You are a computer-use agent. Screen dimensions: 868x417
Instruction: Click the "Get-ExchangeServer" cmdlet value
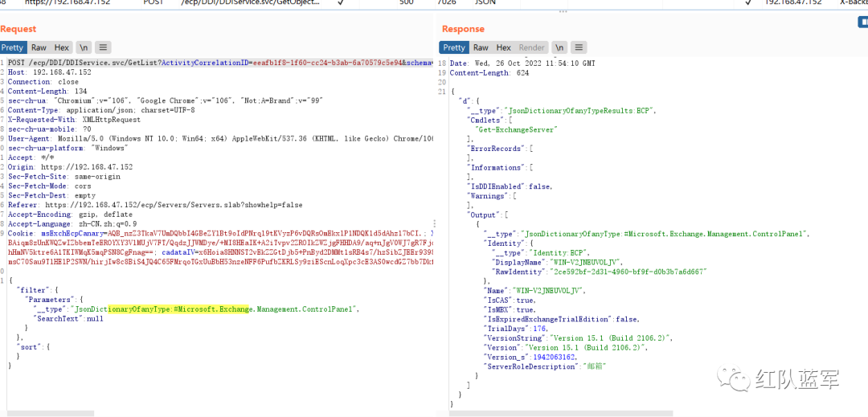point(517,129)
